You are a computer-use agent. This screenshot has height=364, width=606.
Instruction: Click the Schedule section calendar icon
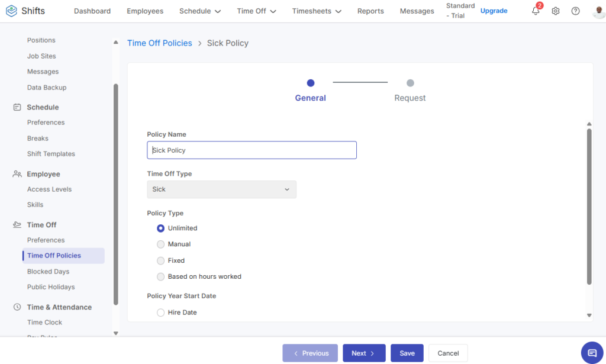click(17, 107)
